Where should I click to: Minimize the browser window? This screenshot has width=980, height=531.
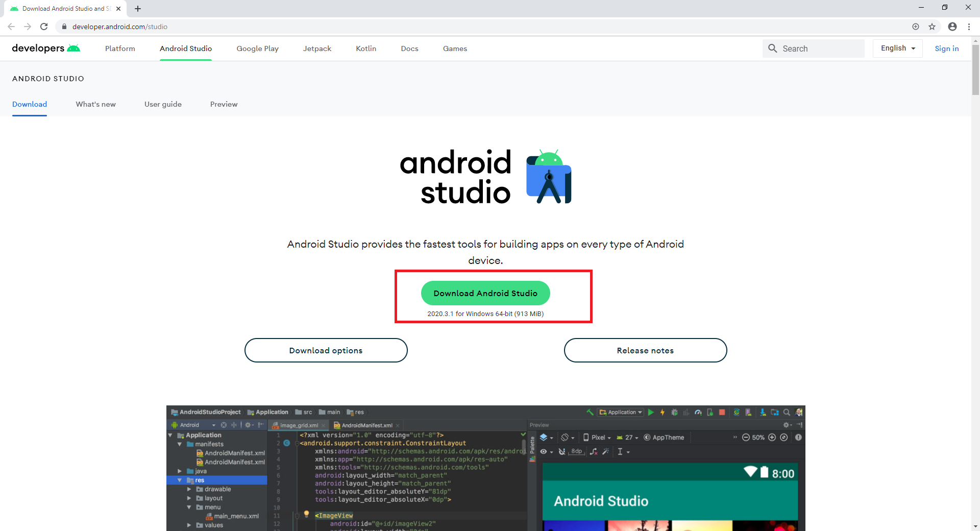point(921,8)
